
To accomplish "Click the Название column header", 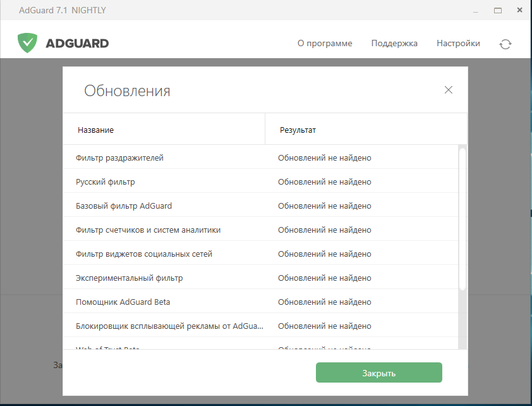I will point(164,129).
